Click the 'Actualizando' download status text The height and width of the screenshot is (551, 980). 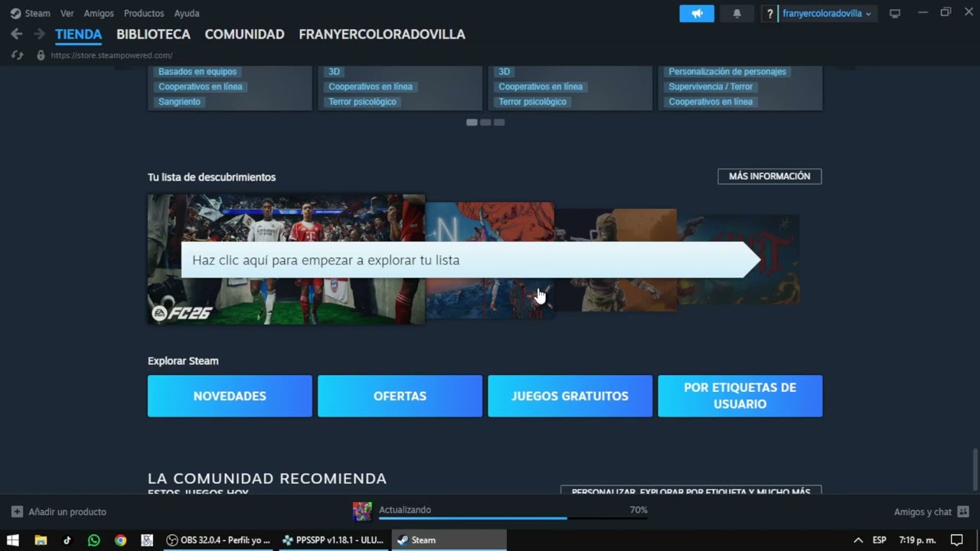click(405, 510)
